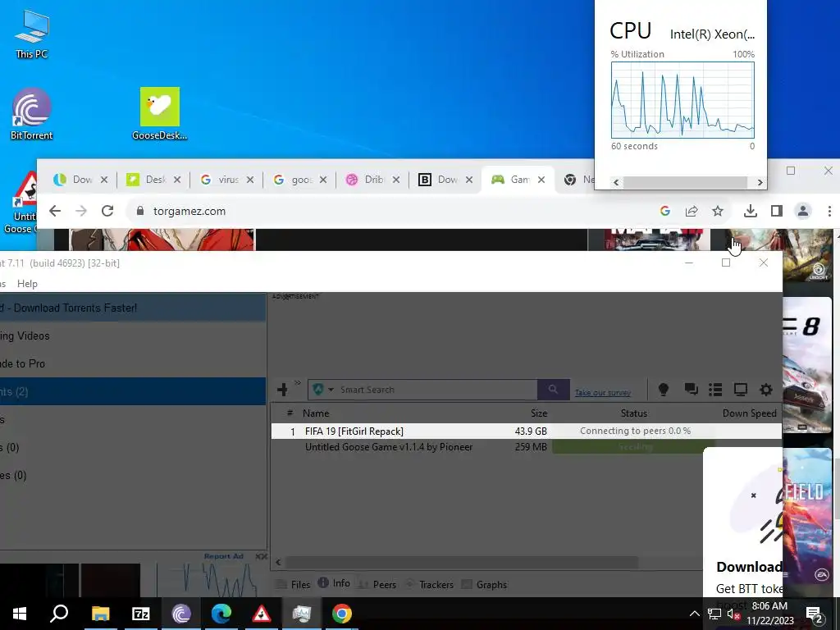The width and height of the screenshot is (840, 630).
Task: Open the Take our survey link
Action: click(603, 393)
